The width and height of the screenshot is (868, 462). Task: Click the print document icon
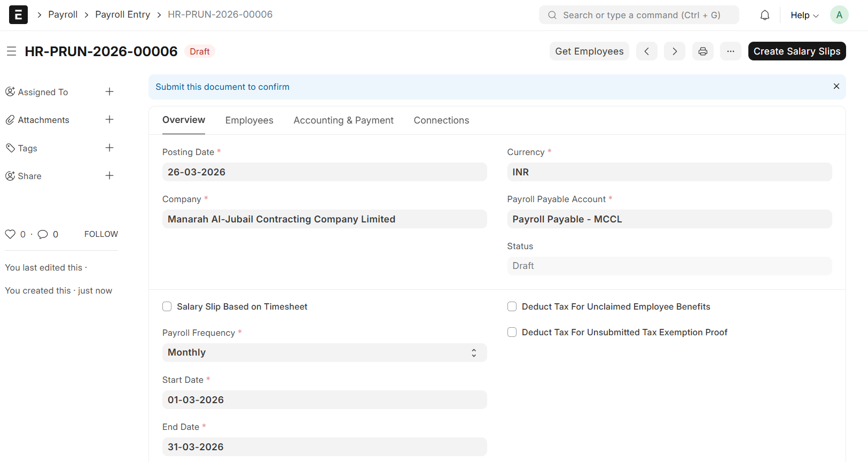pos(702,51)
